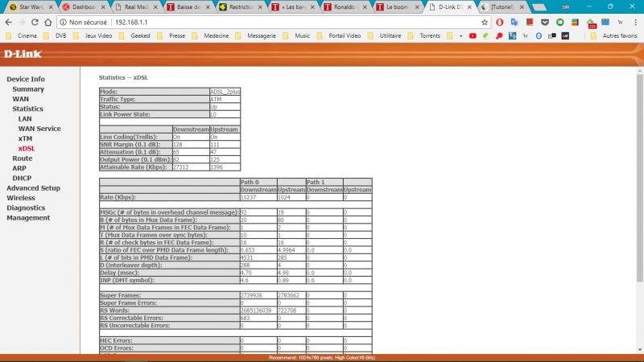Switch to the Dashboard tab
The width and height of the screenshot is (644, 362).
click(x=84, y=7)
